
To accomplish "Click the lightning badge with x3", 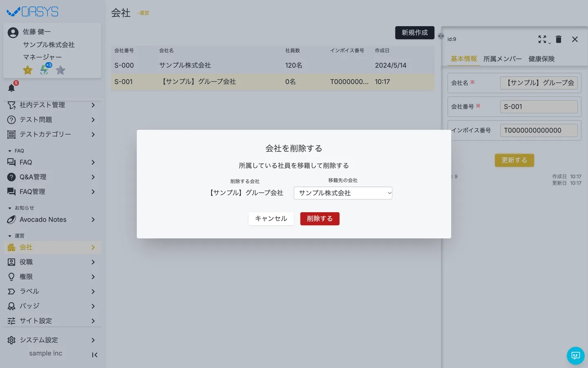I will 45,69.
